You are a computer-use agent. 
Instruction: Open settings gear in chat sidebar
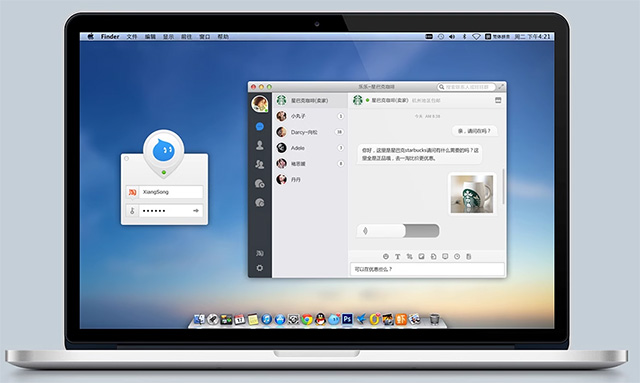[x=260, y=268]
